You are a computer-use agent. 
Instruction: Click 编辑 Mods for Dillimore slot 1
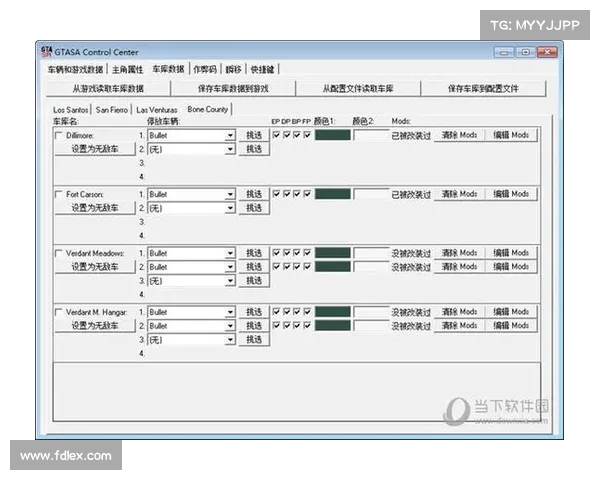pos(511,135)
